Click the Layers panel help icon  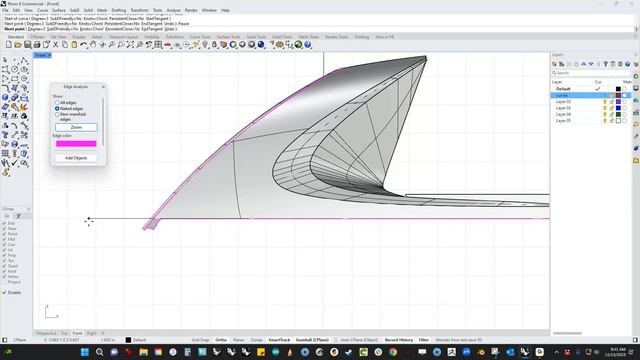click(628, 64)
